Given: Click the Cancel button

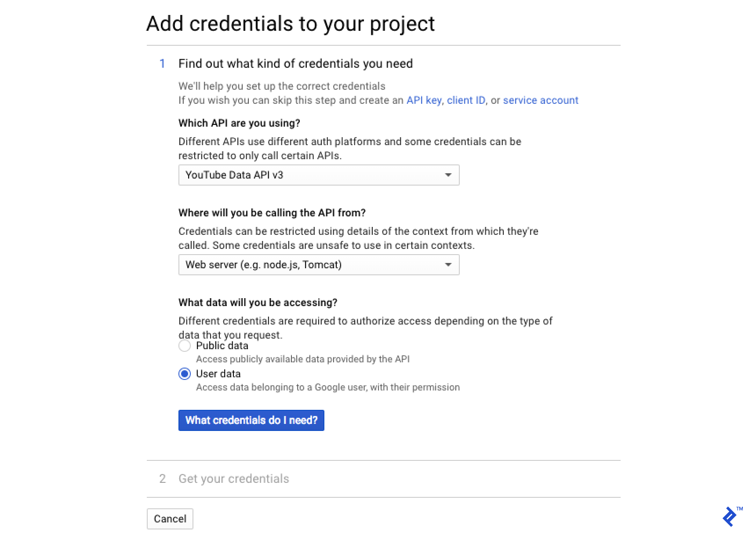Looking at the screenshot, I should click(170, 519).
